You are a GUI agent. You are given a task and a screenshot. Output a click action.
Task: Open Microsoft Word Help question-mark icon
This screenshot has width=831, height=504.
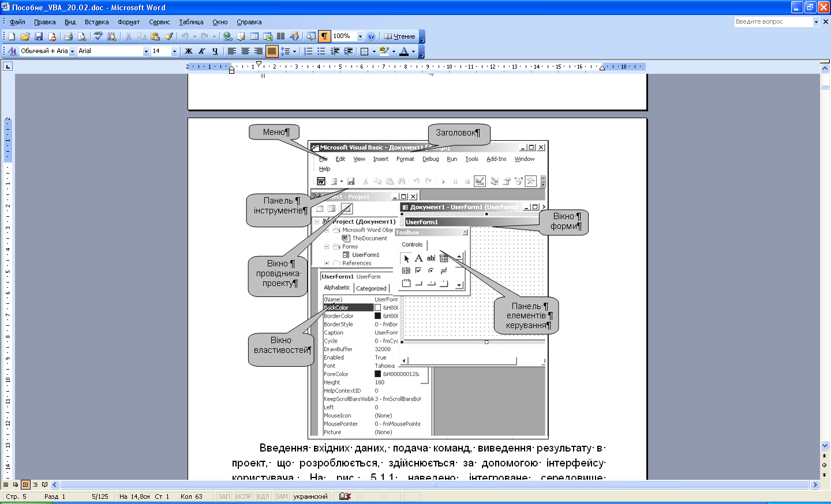371,36
